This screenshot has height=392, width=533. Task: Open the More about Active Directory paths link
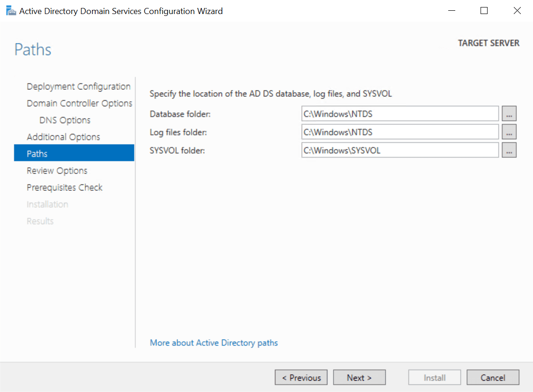tap(214, 342)
